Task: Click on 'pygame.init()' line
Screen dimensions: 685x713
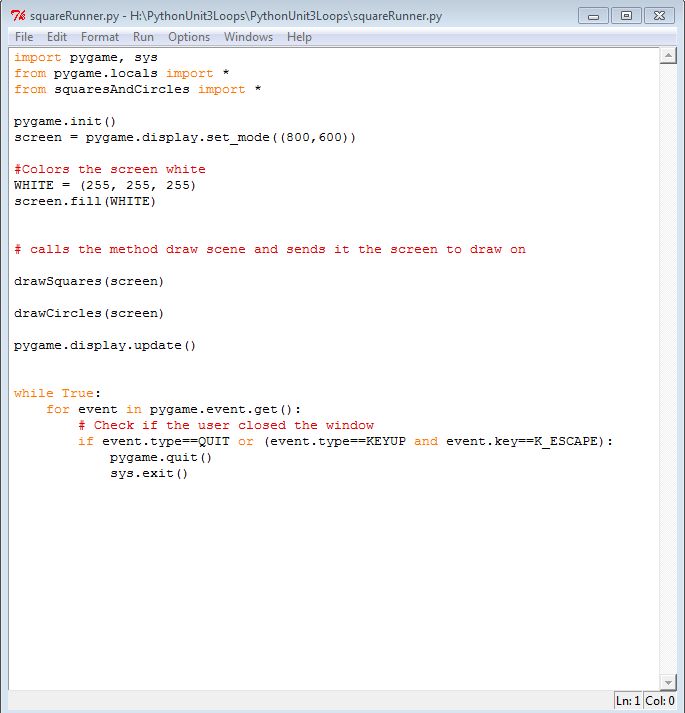Action: tap(65, 122)
